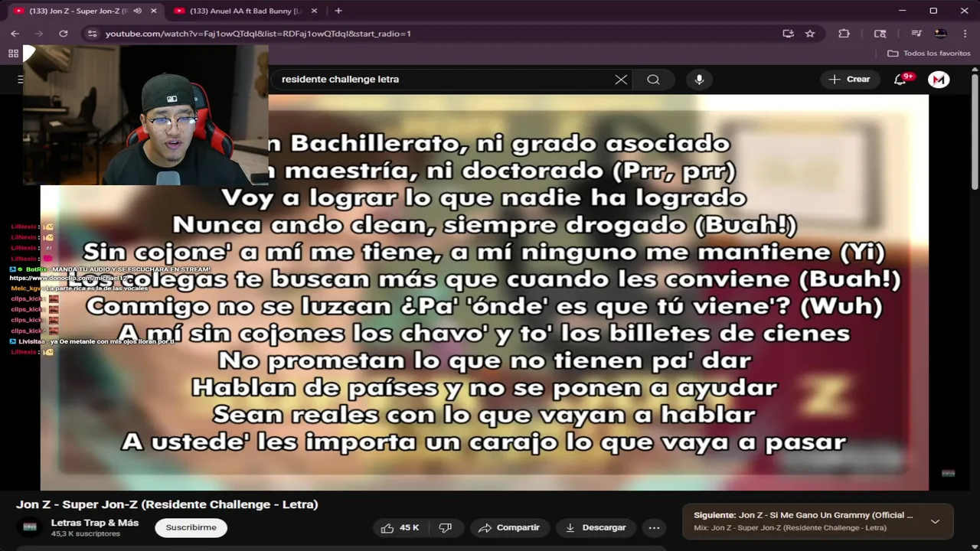Dislike the video
980x551 pixels.
[446, 528]
